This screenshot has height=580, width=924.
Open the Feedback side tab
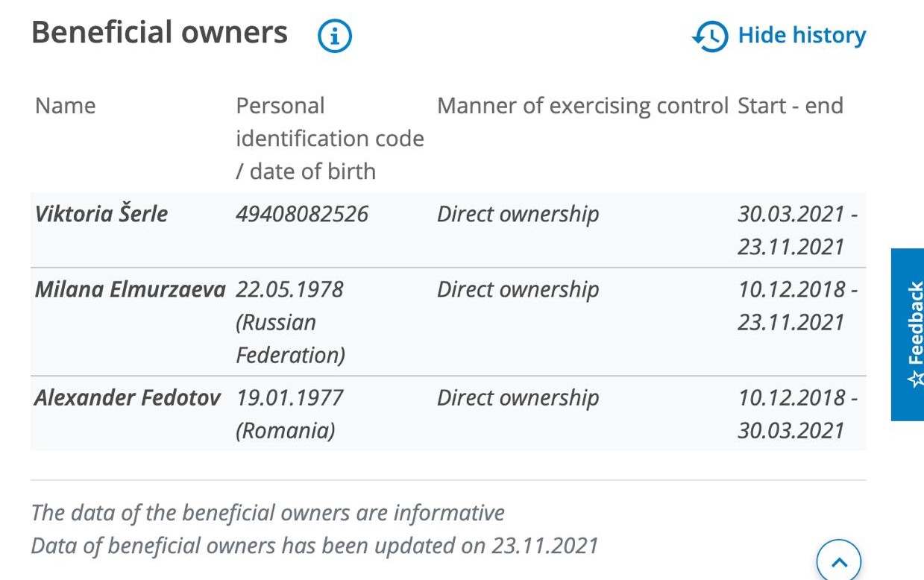(908, 334)
